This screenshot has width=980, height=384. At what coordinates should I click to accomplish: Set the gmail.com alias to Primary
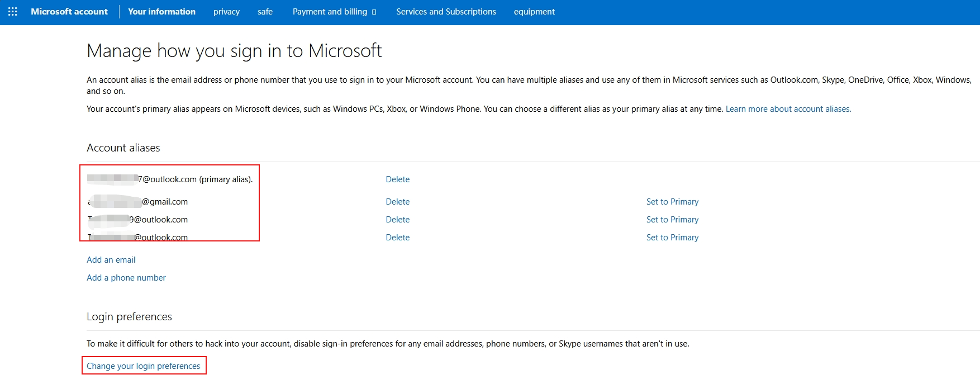point(672,202)
